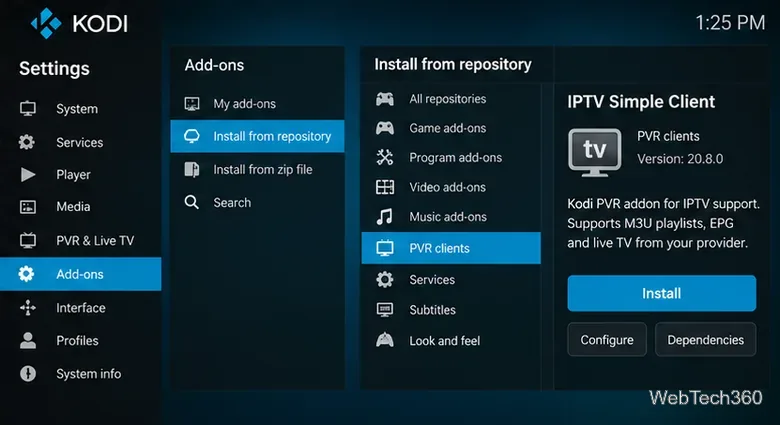Click the System info exclamation icon
This screenshot has height=425, width=780.
28,373
